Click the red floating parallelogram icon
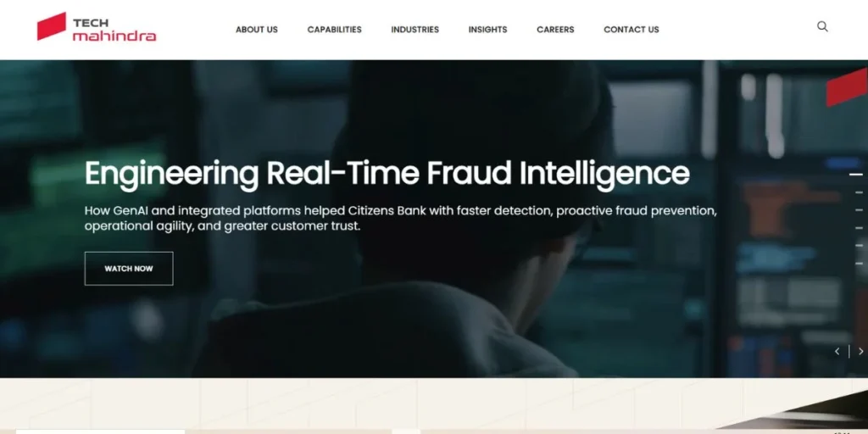The image size is (868, 434). pos(847,87)
